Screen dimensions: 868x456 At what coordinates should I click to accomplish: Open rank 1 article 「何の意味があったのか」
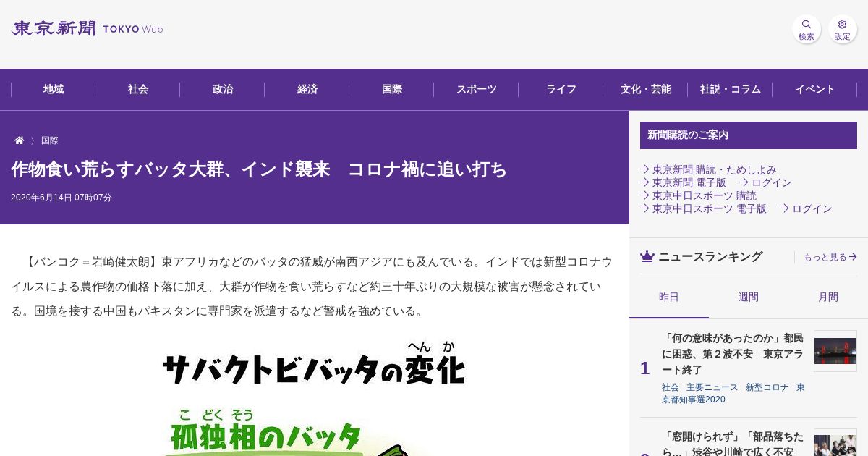(732, 354)
